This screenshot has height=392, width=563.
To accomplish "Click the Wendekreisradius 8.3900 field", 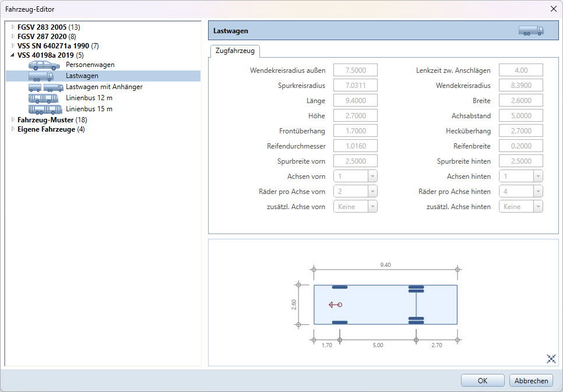I will point(521,86).
